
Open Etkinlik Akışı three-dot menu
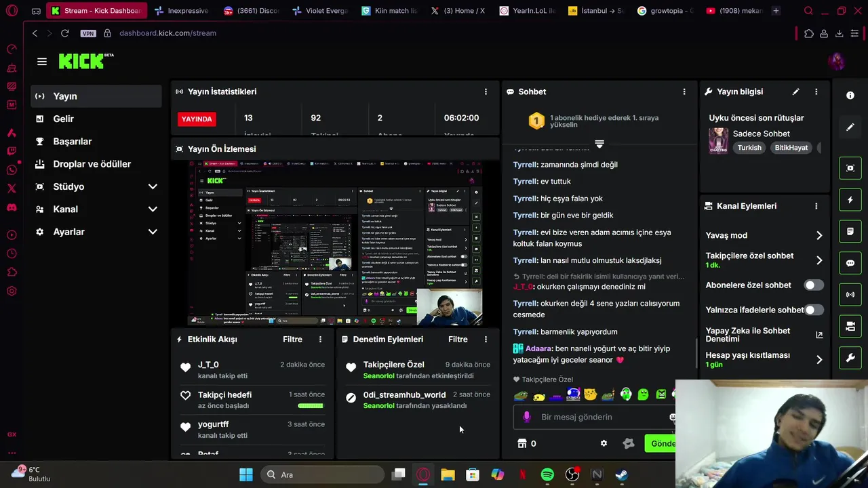(320, 339)
